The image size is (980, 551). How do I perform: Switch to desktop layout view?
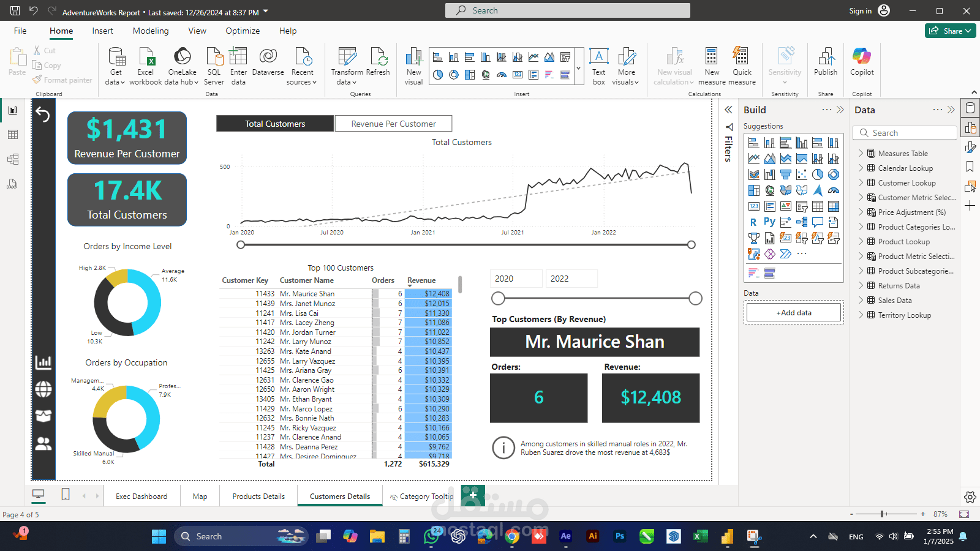(x=39, y=494)
